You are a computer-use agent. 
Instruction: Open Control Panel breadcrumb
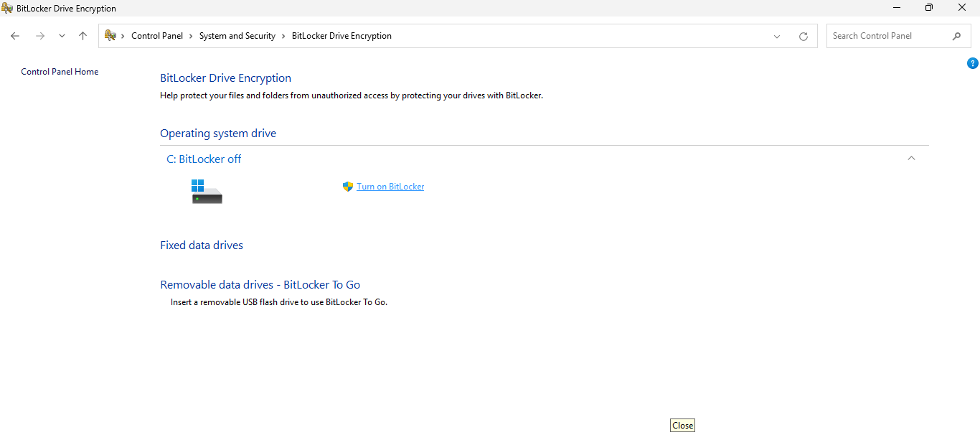[x=157, y=36]
